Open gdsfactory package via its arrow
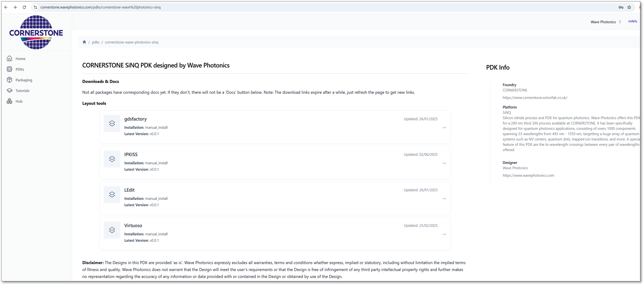 tap(444, 128)
